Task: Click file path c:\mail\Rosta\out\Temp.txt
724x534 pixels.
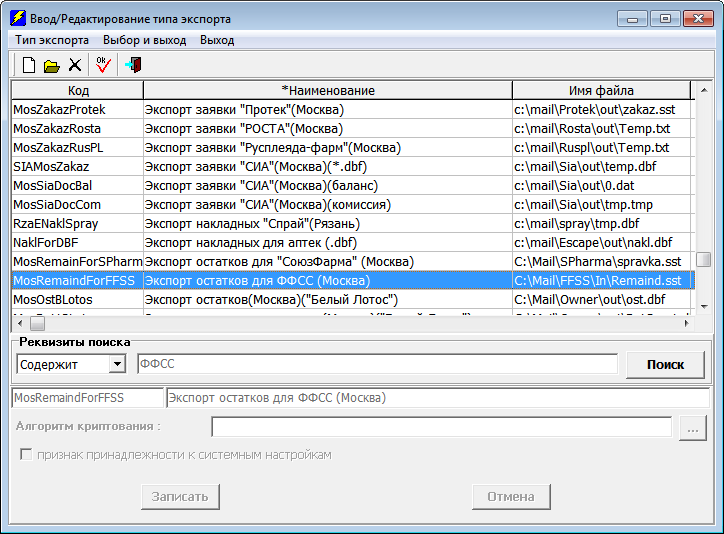Action: 602,129
